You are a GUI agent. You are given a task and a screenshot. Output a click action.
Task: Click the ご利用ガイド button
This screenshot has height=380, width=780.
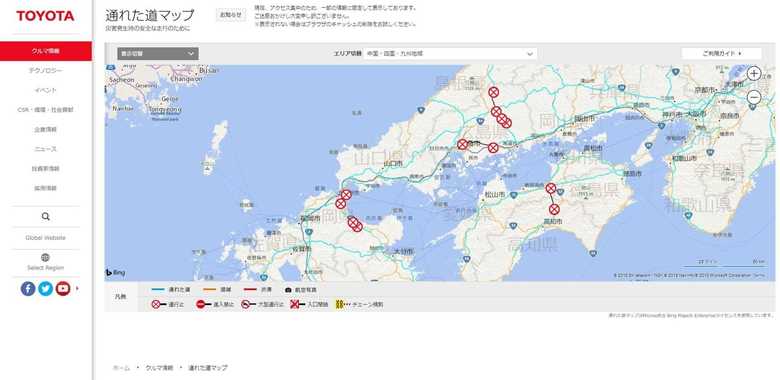(x=721, y=53)
